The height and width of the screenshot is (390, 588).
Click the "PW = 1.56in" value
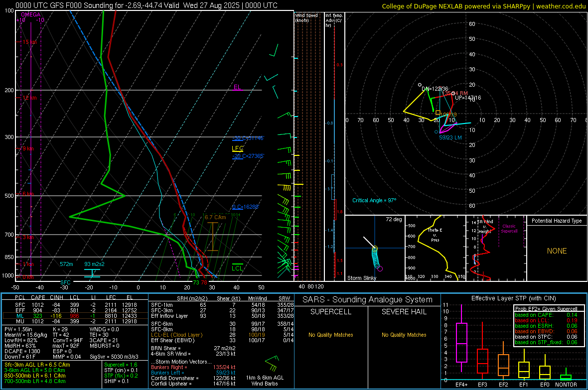click(x=18, y=329)
